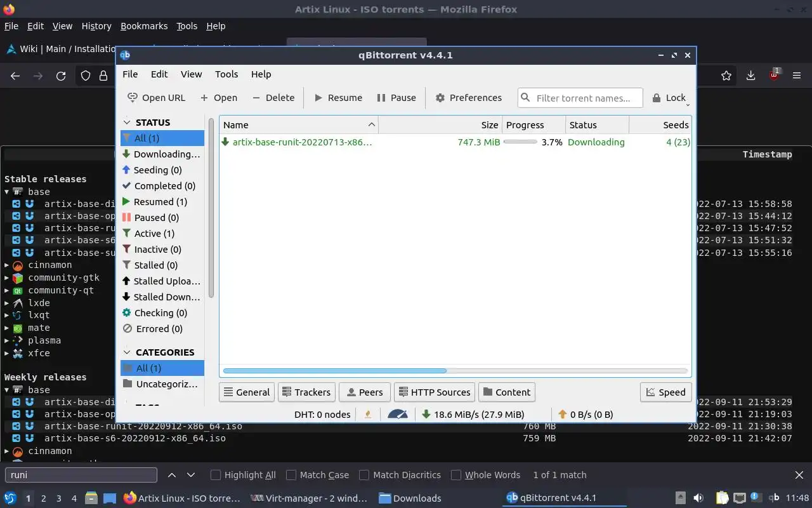Open the Peers properties tab
812x508 pixels.
364,392
